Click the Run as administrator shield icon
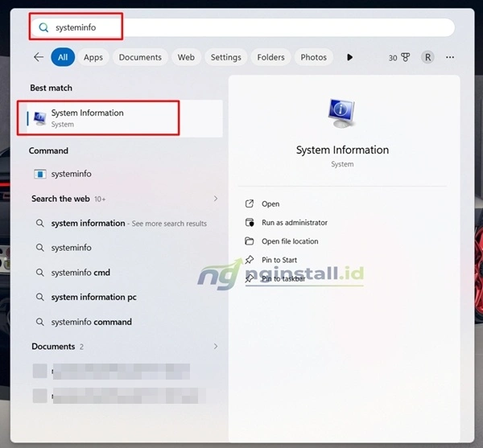This screenshot has width=483, height=448. click(x=250, y=222)
